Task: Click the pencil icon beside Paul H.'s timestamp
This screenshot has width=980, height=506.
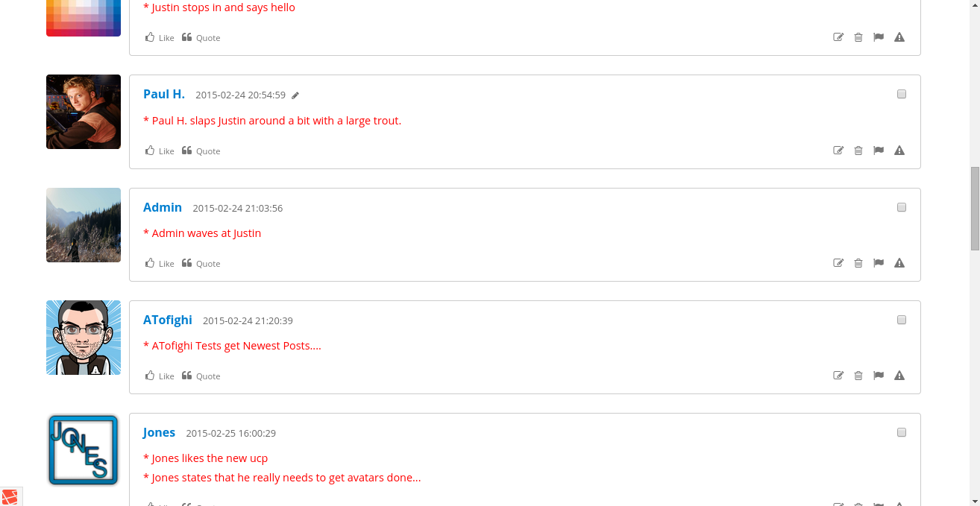Action: click(295, 95)
